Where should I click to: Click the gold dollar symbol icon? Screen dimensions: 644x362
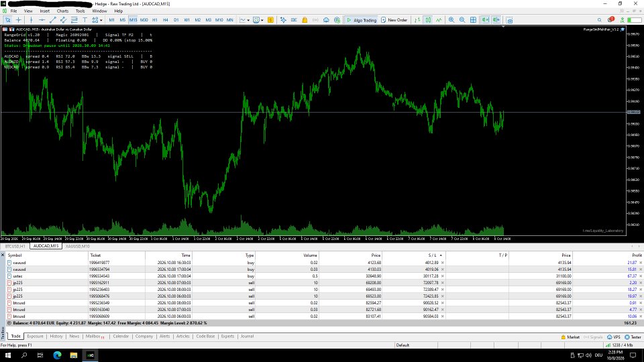(x=270, y=19)
